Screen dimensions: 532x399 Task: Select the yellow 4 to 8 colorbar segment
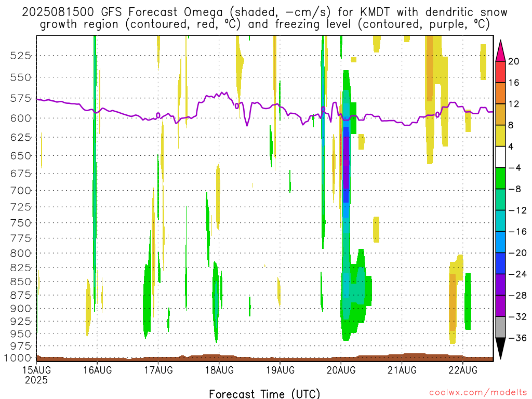pyautogui.click(x=500, y=136)
